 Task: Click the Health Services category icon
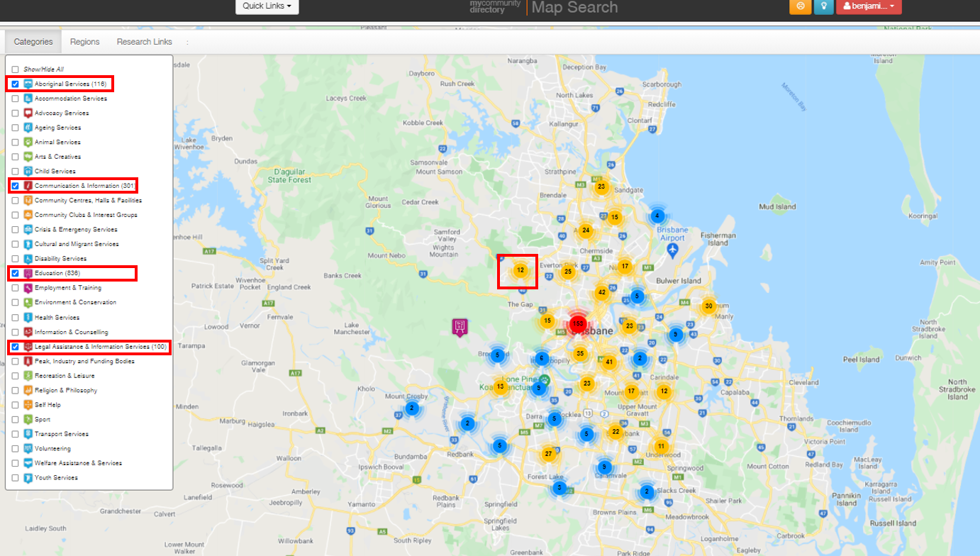click(x=28, y=318)
